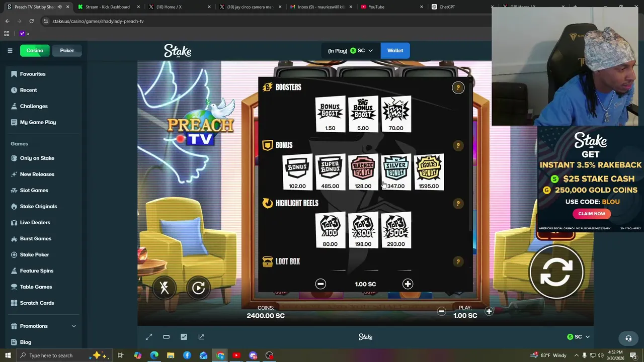Choose the Top 3 100 highlight reel
The image size is (644, 362).
tap(330, 230)
